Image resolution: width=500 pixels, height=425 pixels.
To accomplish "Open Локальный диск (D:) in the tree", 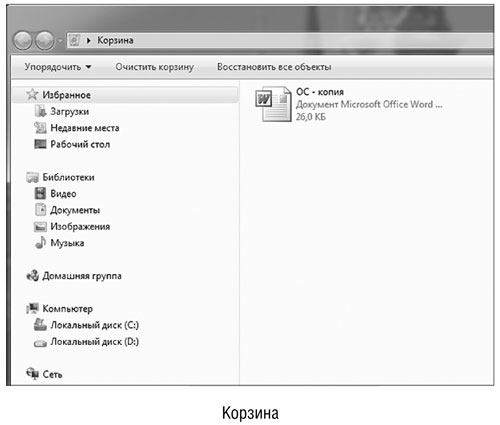I will (94, 341).
